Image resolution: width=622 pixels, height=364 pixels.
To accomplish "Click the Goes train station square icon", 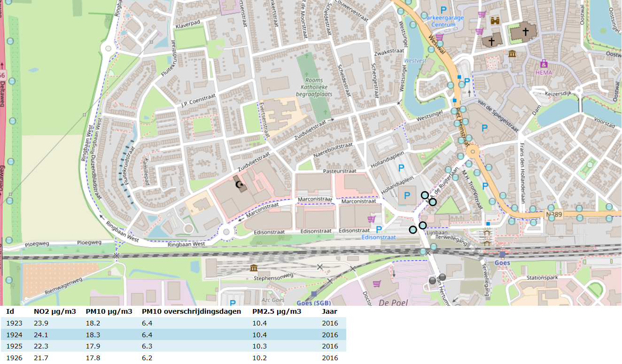I will tap(502, 254).
